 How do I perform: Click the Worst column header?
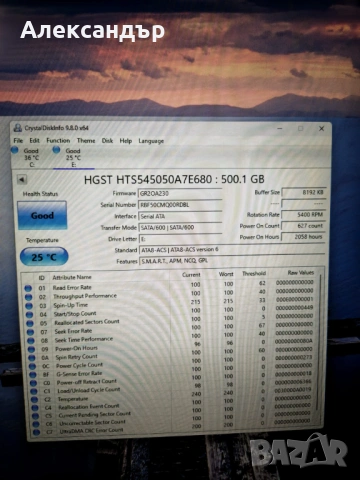(x=226, y=274)
